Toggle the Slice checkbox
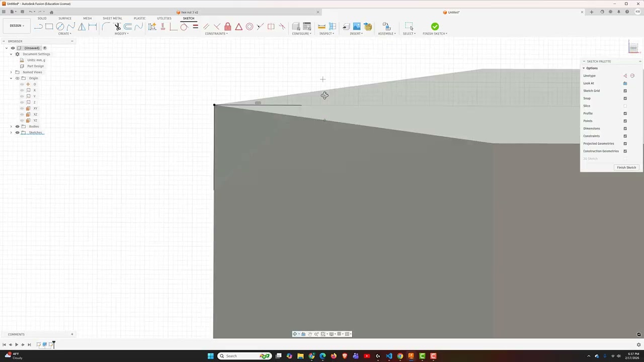The image size is (644, 362). (x=625, y=106)
